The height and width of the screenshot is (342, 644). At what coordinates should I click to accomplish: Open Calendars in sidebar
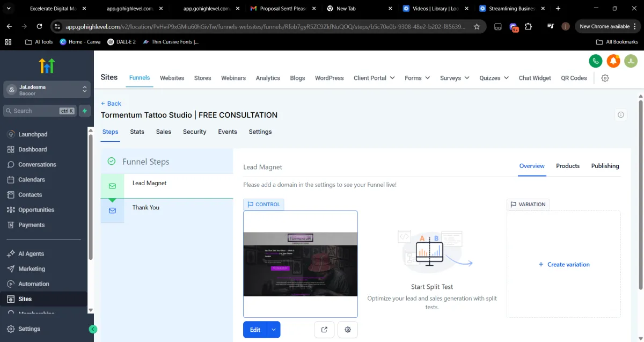(31, 179)
